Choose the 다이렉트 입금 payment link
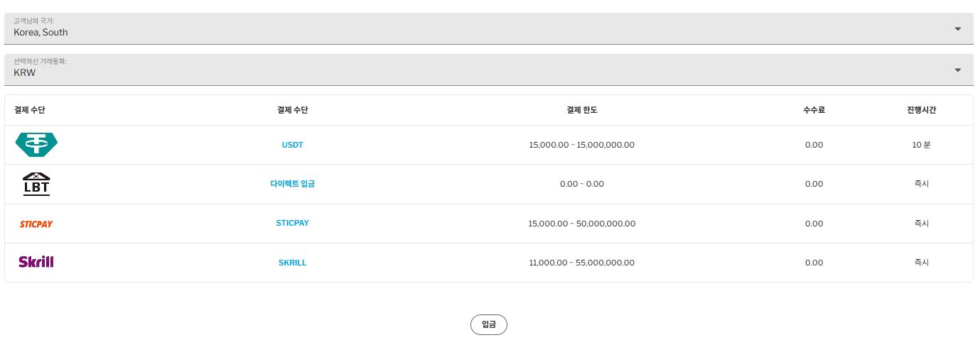This screenshot has width=980, height=340. pyautogui.click(x=292, y=184)
